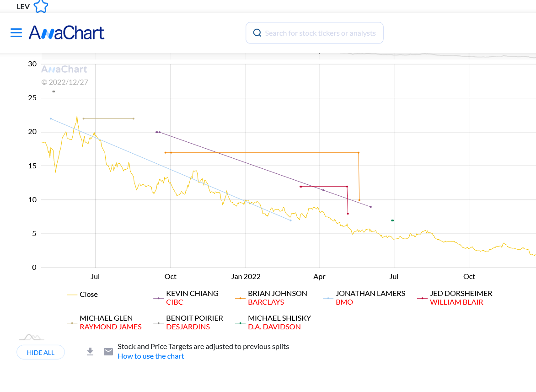Click the purple CIBC endpoint at 9
Image resolution: width=536 pixels, height=392 pixels.
(371, 207)
